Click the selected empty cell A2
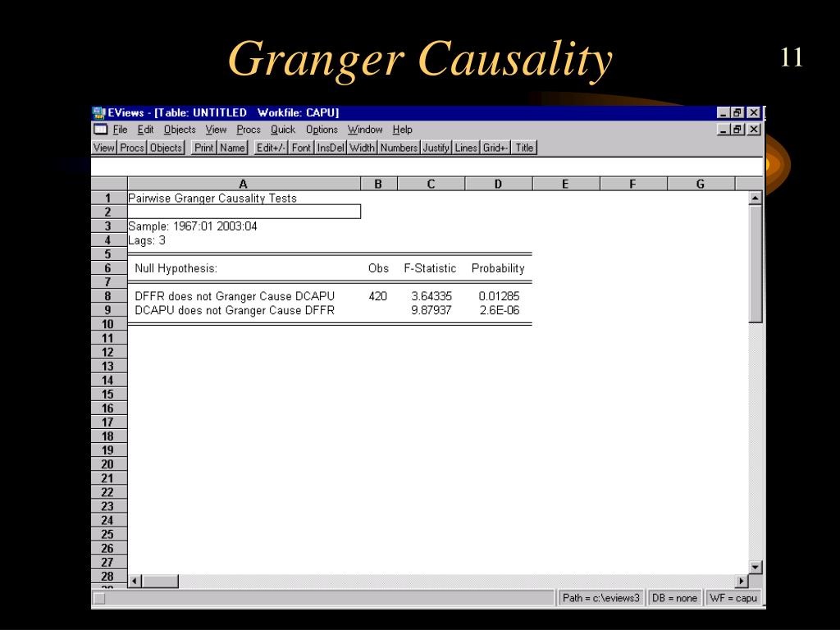 tap(244, 212)
